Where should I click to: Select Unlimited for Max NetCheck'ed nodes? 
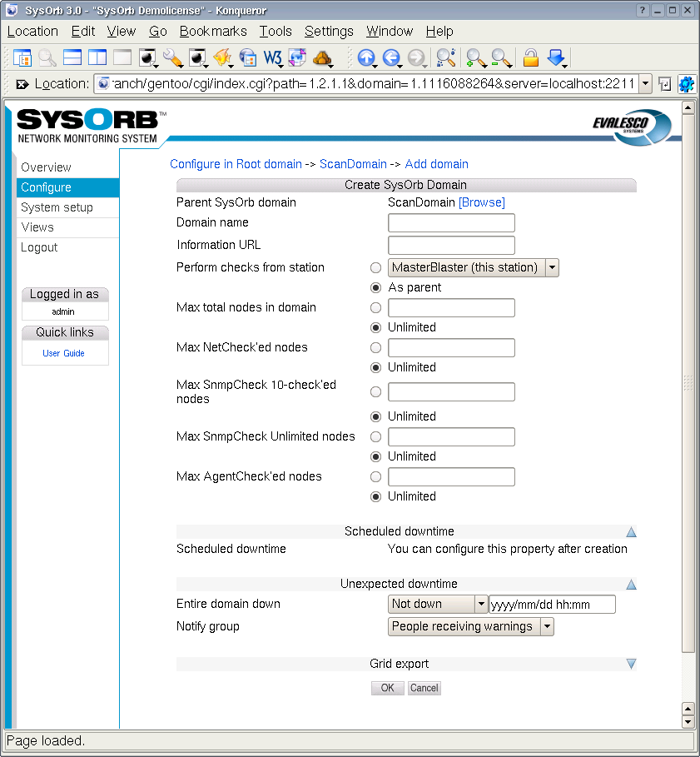376,368
